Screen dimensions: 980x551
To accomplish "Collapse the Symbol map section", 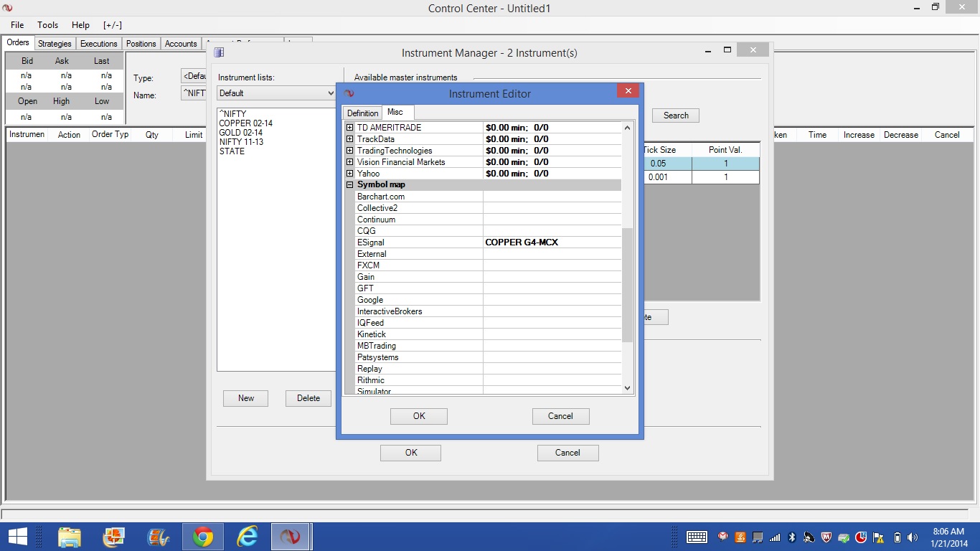I will point(349,185).
